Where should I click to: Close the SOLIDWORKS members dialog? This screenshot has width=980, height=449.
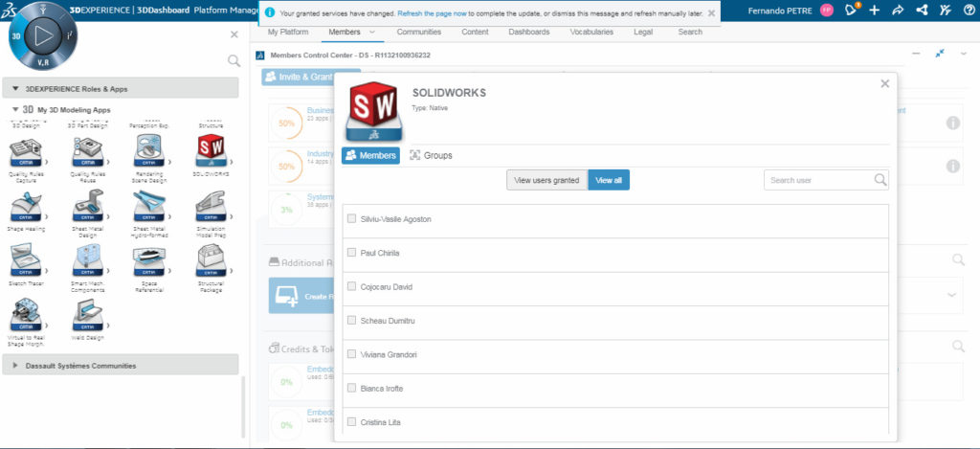click(x=884, y=84)
